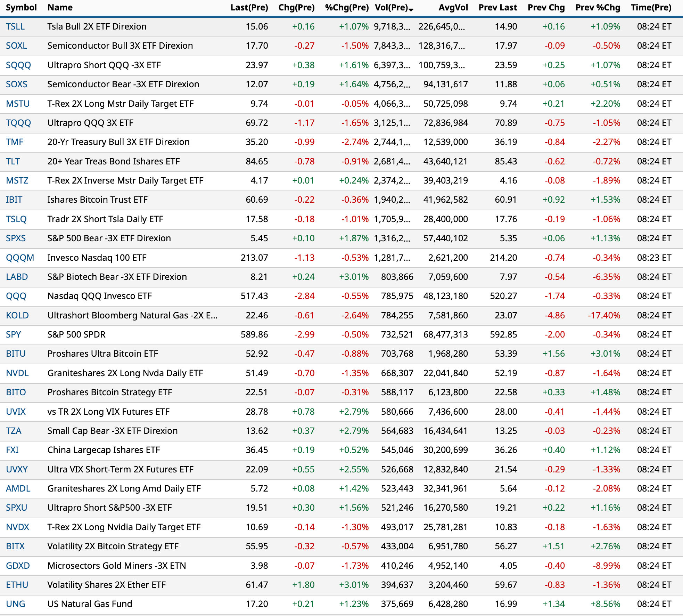Open the SQQQ ticker link
This screenshot has width=683, height=616.
tap(18, 65)
